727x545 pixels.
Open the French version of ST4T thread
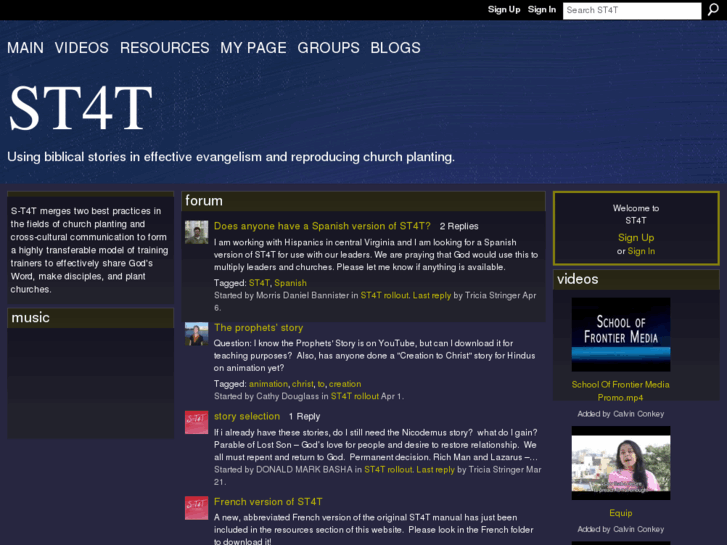point(268,501)
